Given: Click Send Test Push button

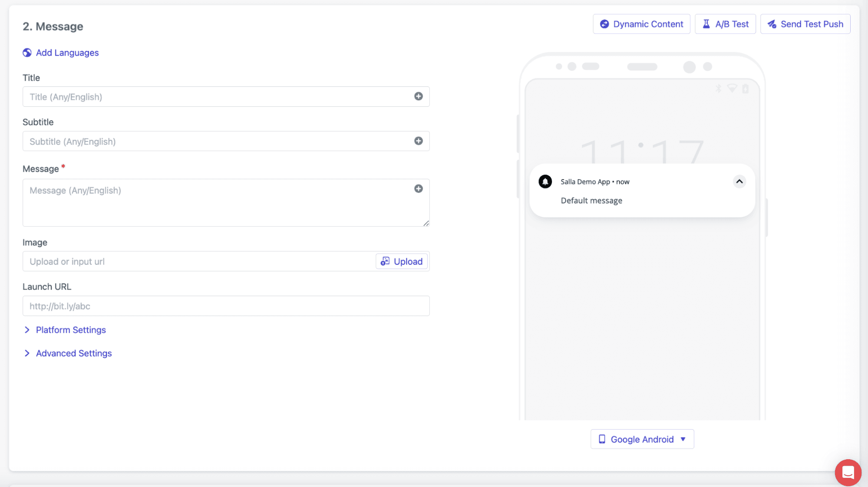Looking at the screenshot, I should tap(805, 24).
